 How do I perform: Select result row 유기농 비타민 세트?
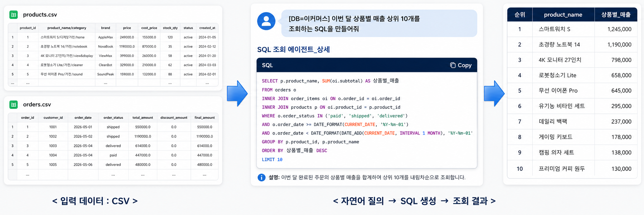[x=572, y=106]
